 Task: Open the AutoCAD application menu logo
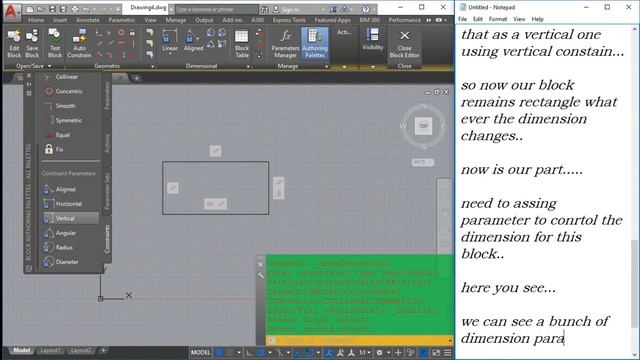point(11,10)
